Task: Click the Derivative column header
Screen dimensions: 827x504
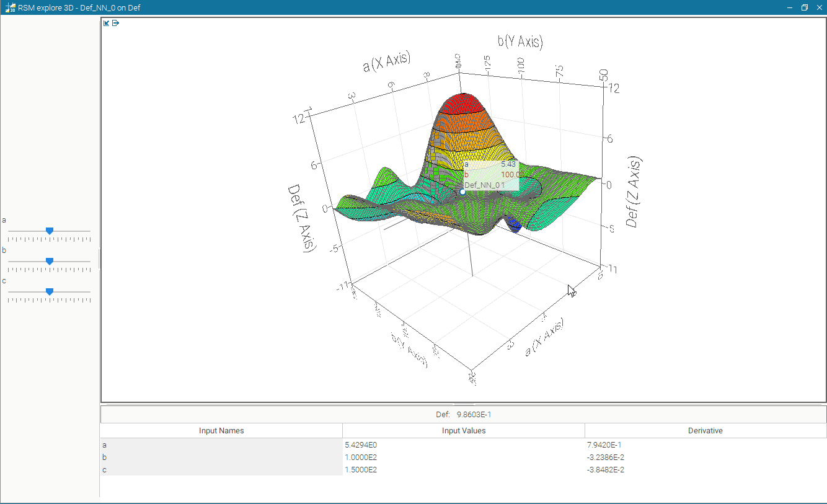Action: pos(705,431)
